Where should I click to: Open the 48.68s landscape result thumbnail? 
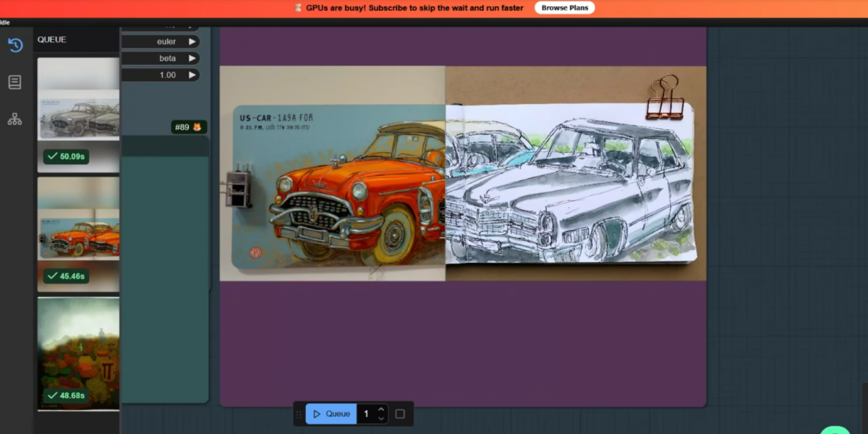(x=78, y=353)
